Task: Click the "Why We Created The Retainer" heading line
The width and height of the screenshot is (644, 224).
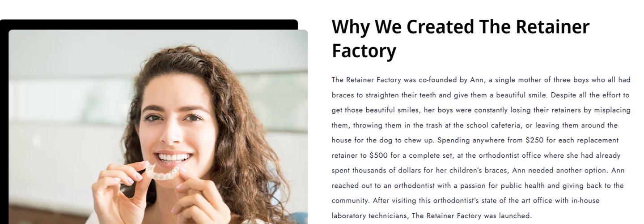Action: (460, 27)
